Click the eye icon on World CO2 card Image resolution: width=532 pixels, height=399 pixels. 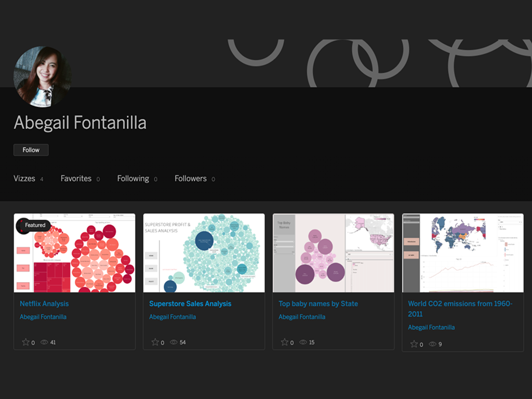coord(433,344)
